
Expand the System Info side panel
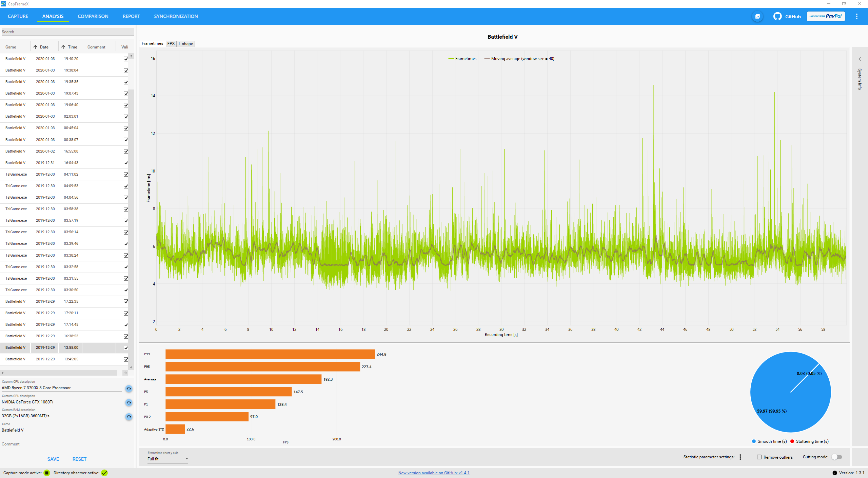click(x=860, y=59)
